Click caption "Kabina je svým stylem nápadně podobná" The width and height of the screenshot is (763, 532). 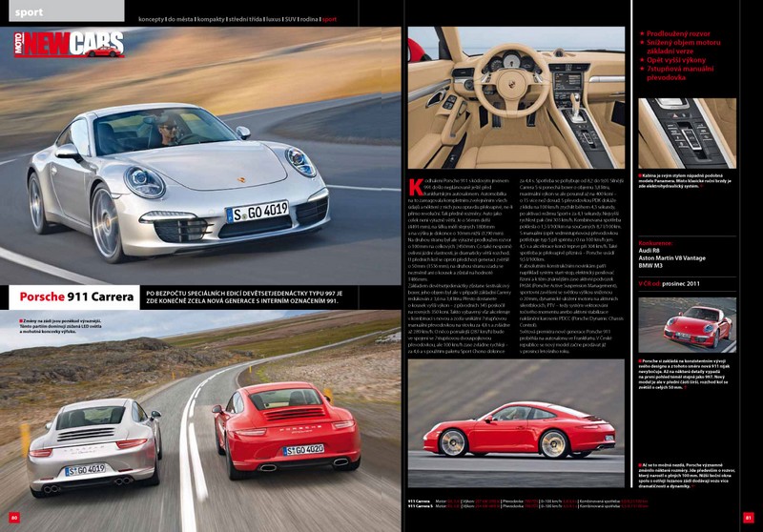pyautogui.click(x=685, y=180)
